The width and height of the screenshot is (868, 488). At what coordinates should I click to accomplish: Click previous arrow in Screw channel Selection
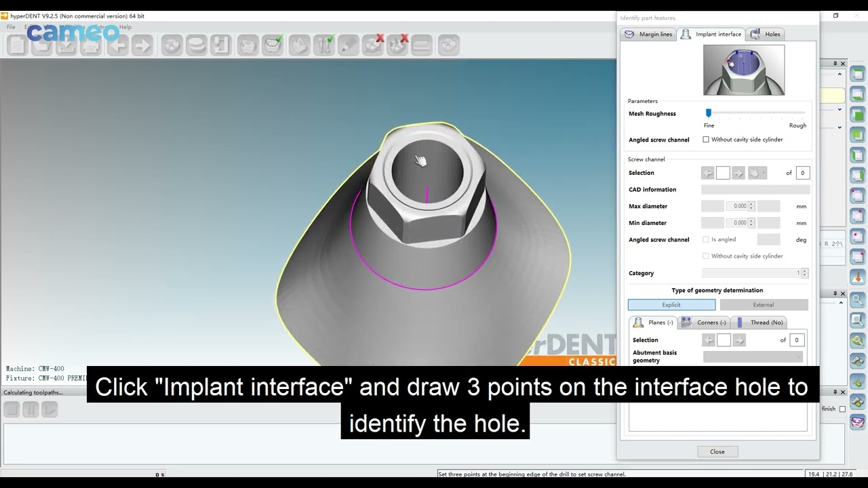pos(708,173)
